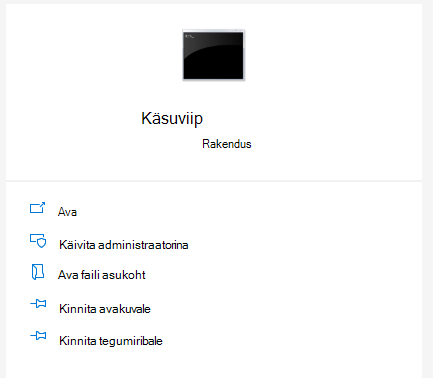The image size is (433, 378).
Task: Click the Käsuviip command prompt thumbnail
Action: 213,55
